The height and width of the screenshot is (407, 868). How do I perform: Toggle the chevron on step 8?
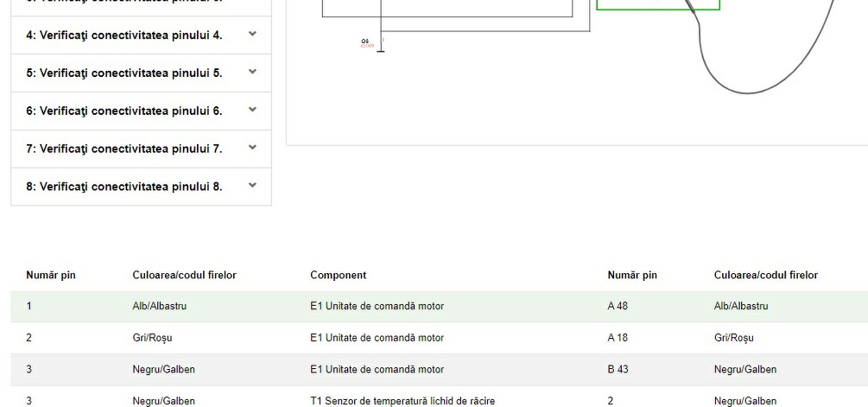pos(252,186)
